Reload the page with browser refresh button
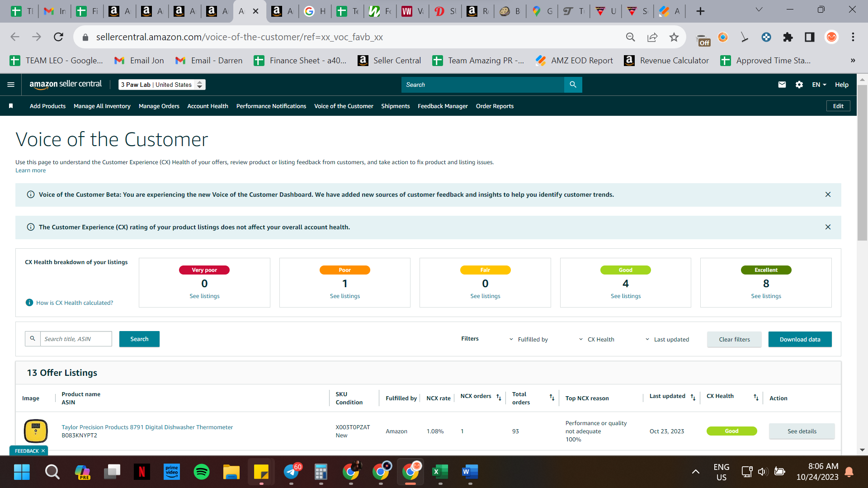Image resolution: width=868 pixels, height=488 pixels. 58,37
